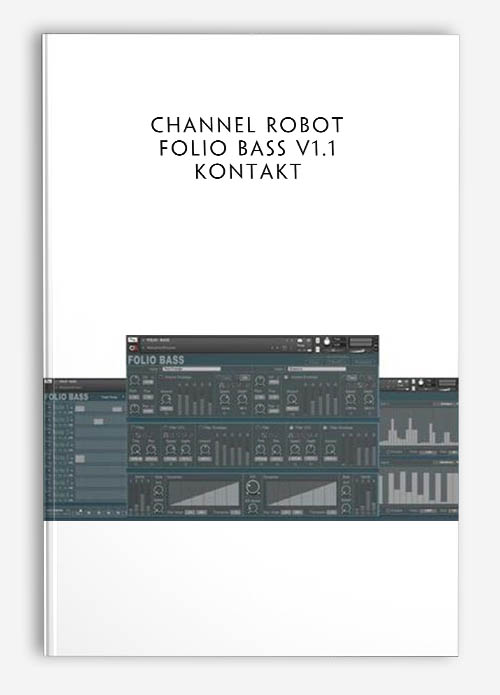Screen dimensions: 500x695
Task: Toggle the checked Volume Envelope checkbox on the right half
Action: (286, 377)
